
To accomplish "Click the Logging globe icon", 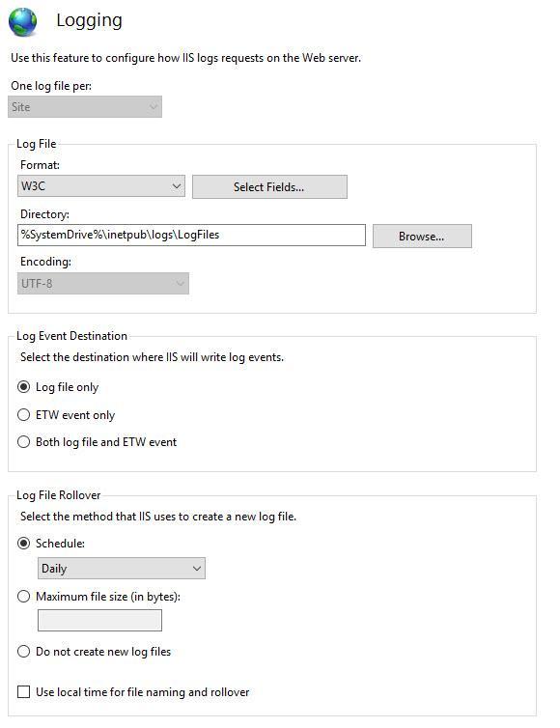I will 22,22.
